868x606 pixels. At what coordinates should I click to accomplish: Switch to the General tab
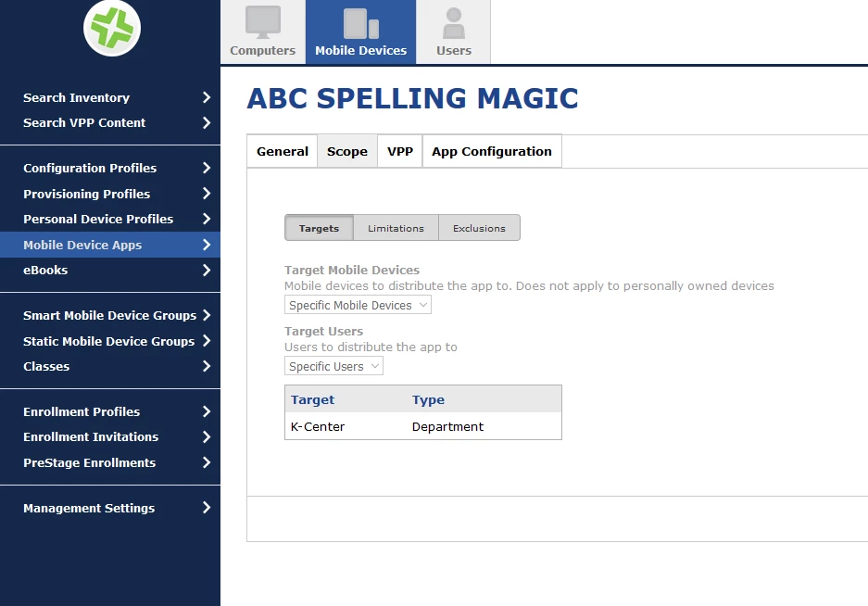[x=283, y=151]
